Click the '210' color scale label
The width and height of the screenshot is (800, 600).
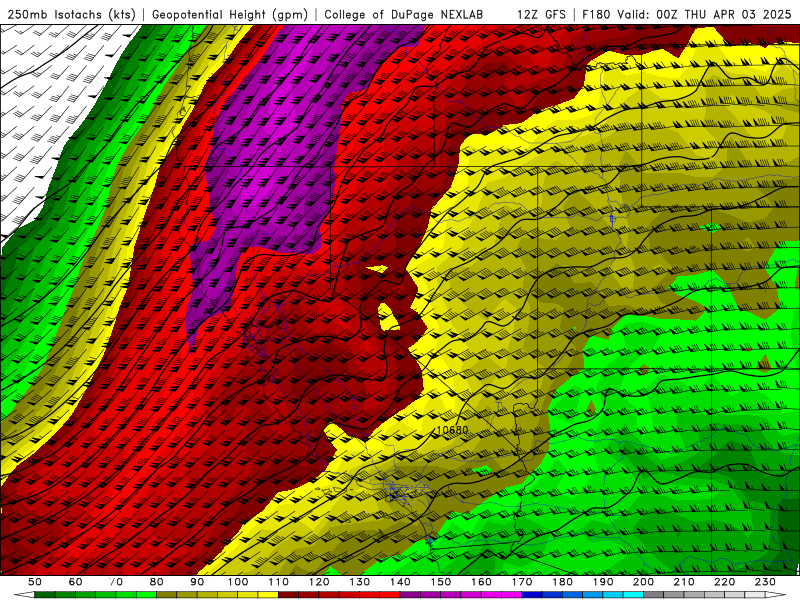[684, 582]
